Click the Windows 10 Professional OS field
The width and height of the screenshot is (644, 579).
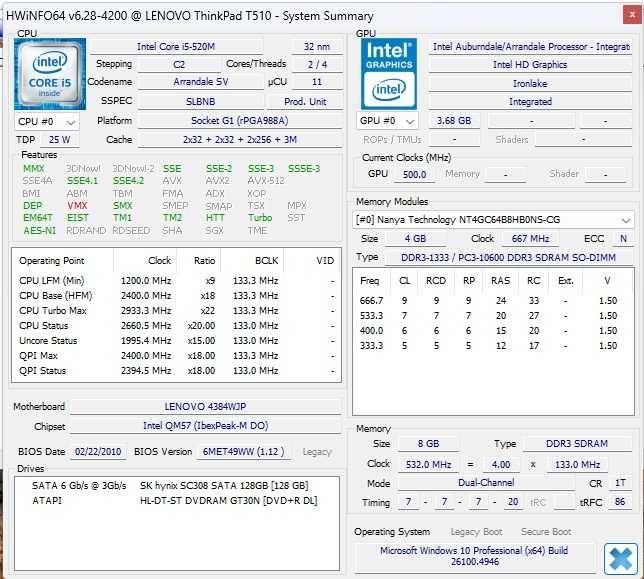click(x=474, y=556)
